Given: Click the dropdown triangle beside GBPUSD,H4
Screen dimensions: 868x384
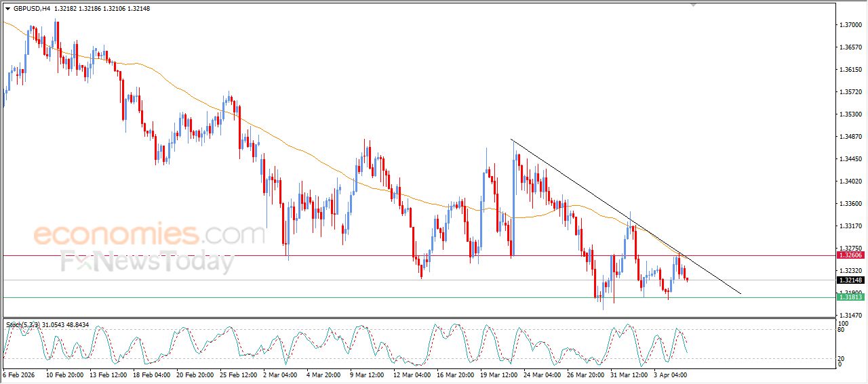Looking at the screenshot, I should point(7,9).
